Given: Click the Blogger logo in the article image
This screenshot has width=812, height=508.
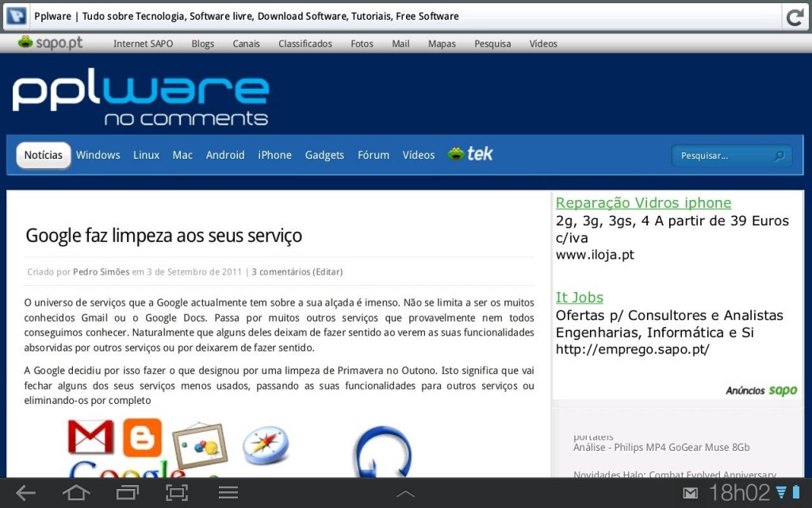Looking at the screenshot, I should (x=143, y=438).
